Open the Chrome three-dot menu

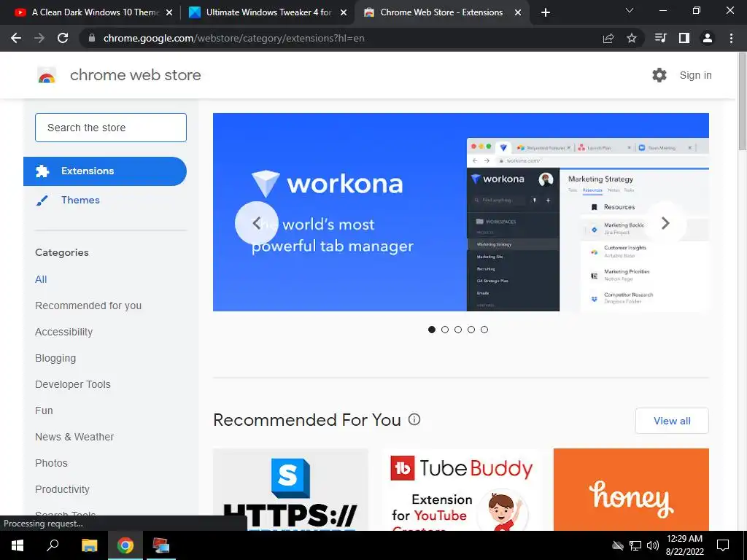tap(731, 38)
